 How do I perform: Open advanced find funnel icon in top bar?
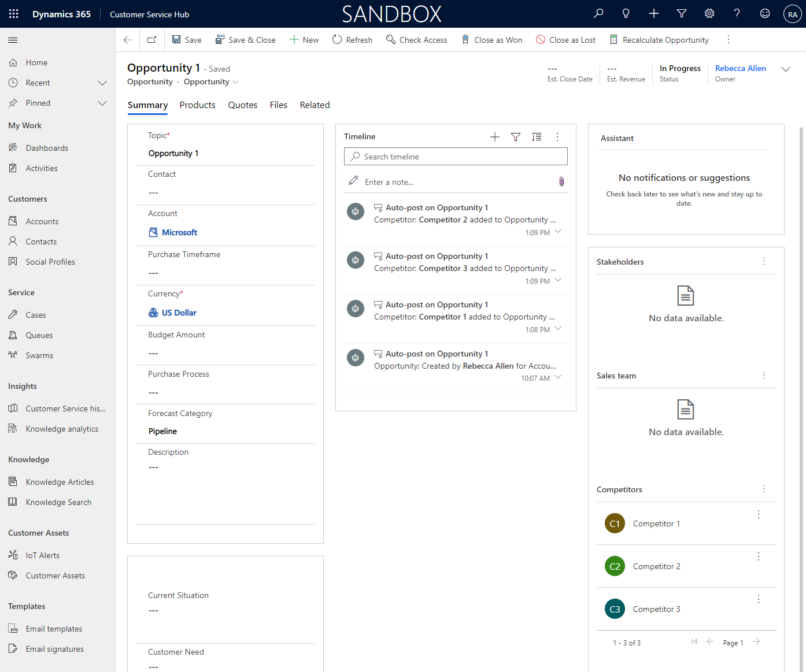[682, 13]
